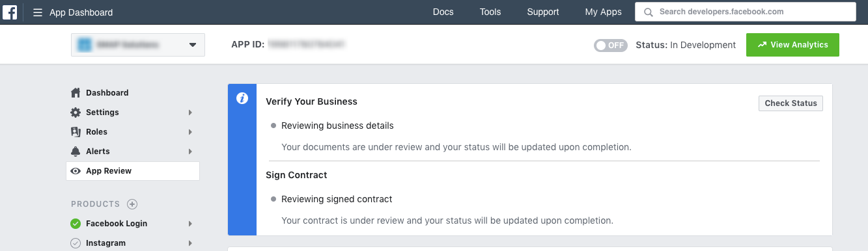Viewport: 868px width, 251px height.
Task: Expand the Facebook Login submenu arrow
Action: coord(190,224)
